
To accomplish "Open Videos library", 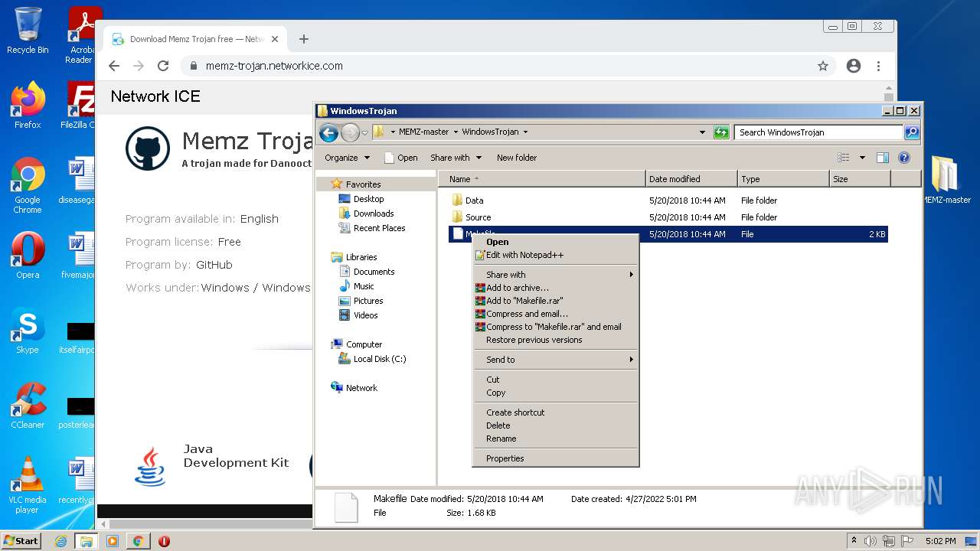I will [x=365, y=315].
